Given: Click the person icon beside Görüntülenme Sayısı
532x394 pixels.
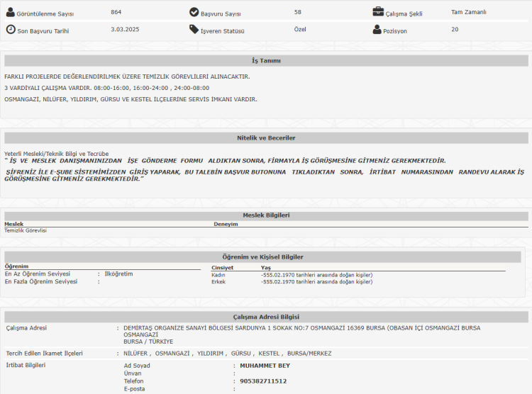Looking at the screenshot, I should [10, 12].
